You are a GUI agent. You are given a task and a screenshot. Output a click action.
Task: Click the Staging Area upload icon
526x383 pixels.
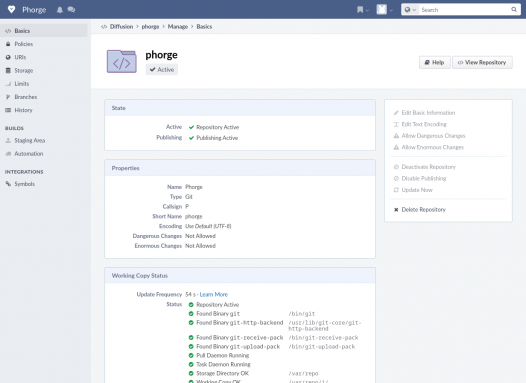click(x=8, y=140)
